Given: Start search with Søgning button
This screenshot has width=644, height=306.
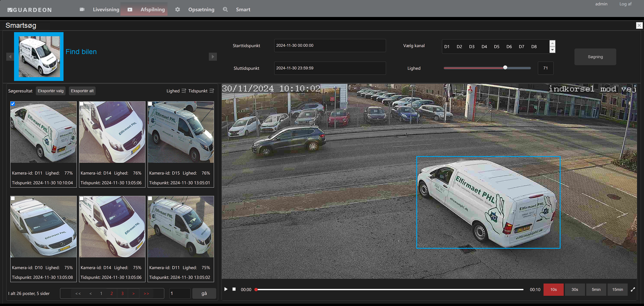Looking at the screenshot, I should coord(595,57).
